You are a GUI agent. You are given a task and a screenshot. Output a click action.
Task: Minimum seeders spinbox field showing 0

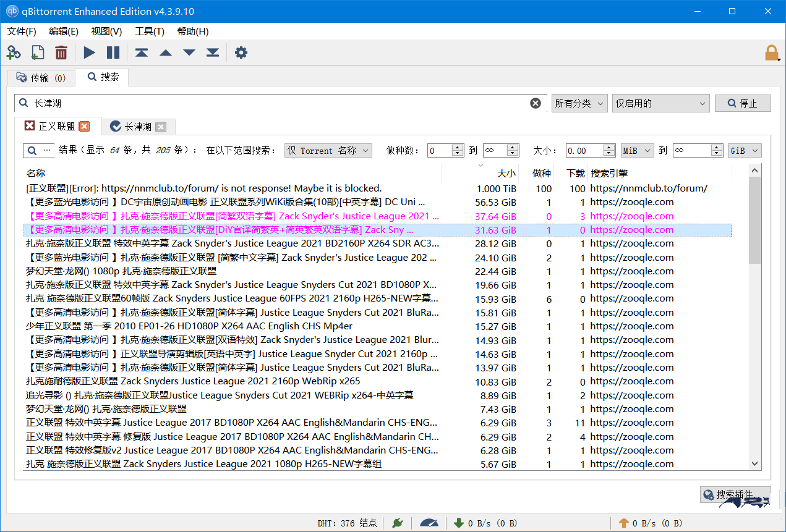click(x=445, y=150)
